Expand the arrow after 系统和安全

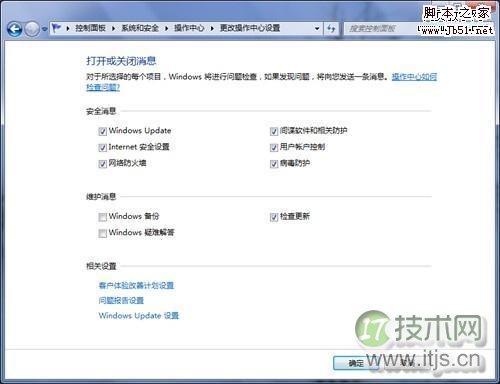tap(166, 28)
